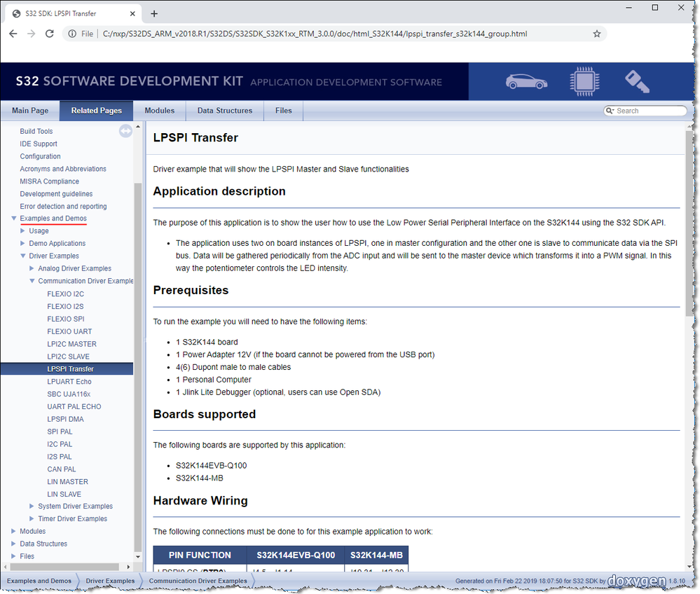Click Examples and Demos footer breadcrumb

39,581
